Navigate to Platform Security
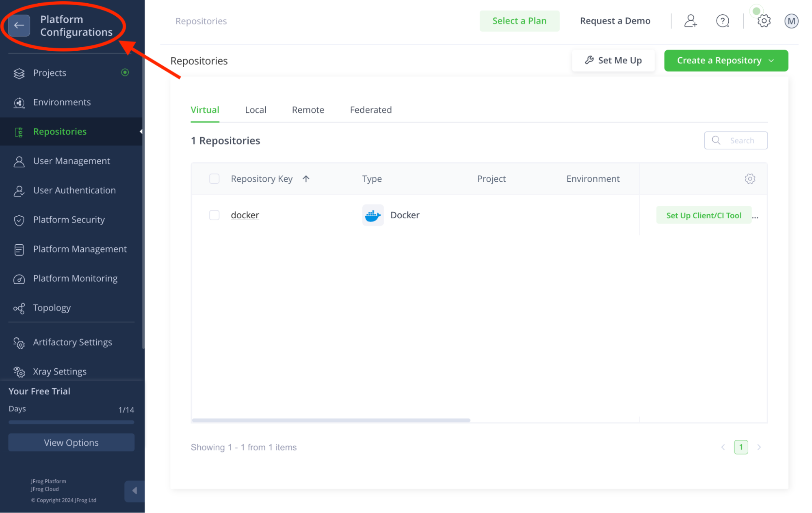Viewport: 812px width, 513px height. click(68, 220)
